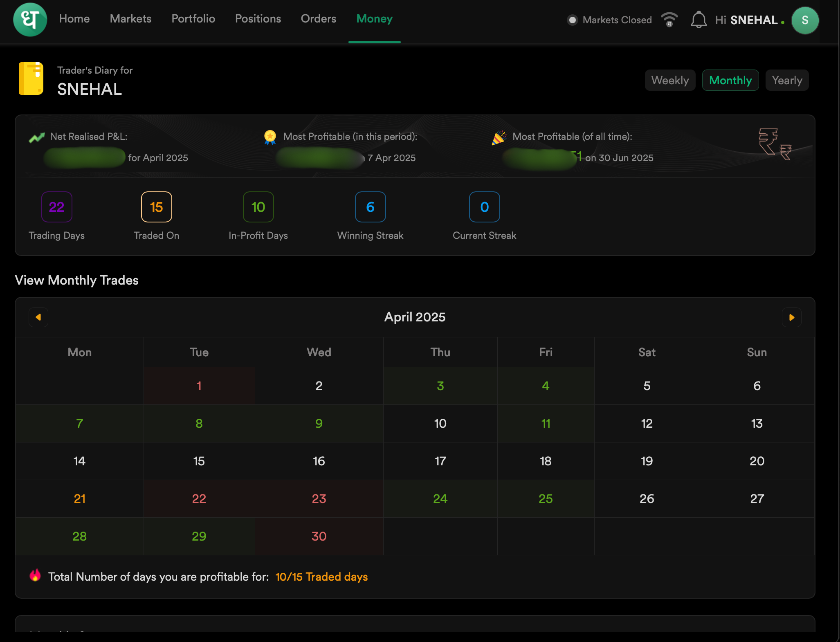Click the Dhan logo icon
The width and height of the screenshot is (840, 642).
30,20
